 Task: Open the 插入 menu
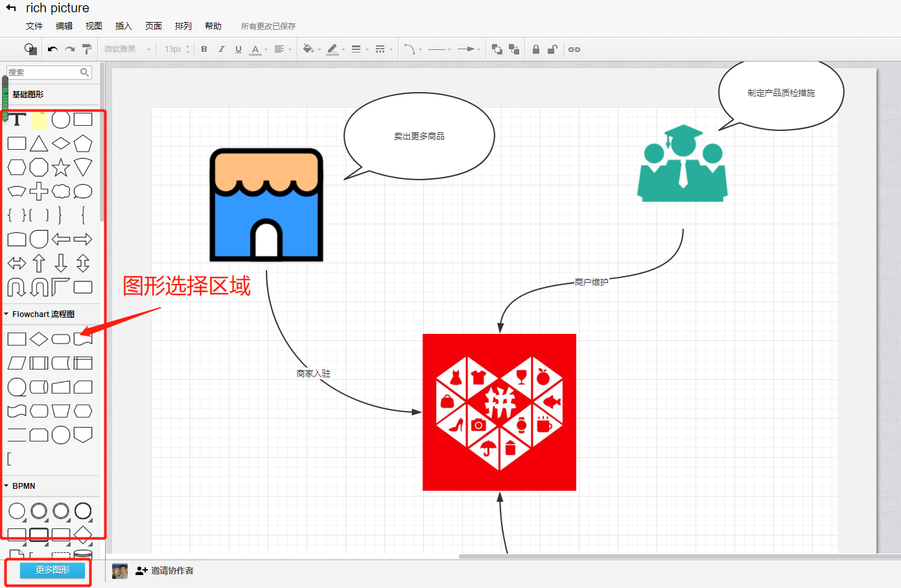(x=124, y=26)
